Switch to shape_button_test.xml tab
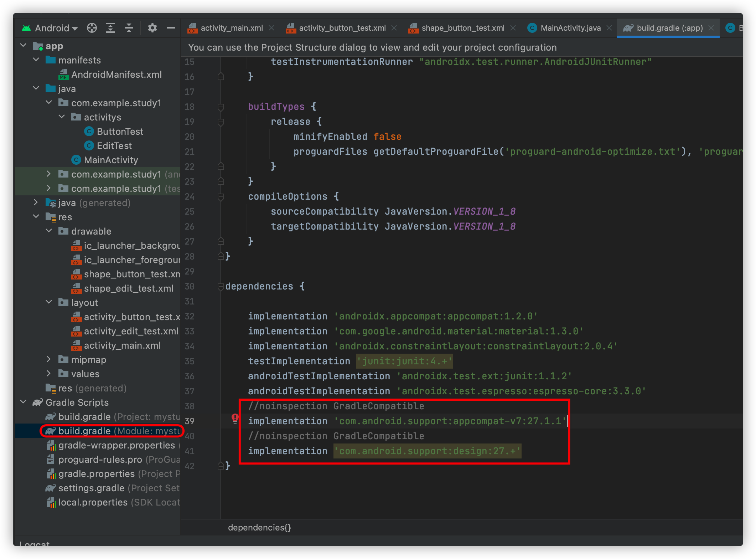 pos(463,28)
